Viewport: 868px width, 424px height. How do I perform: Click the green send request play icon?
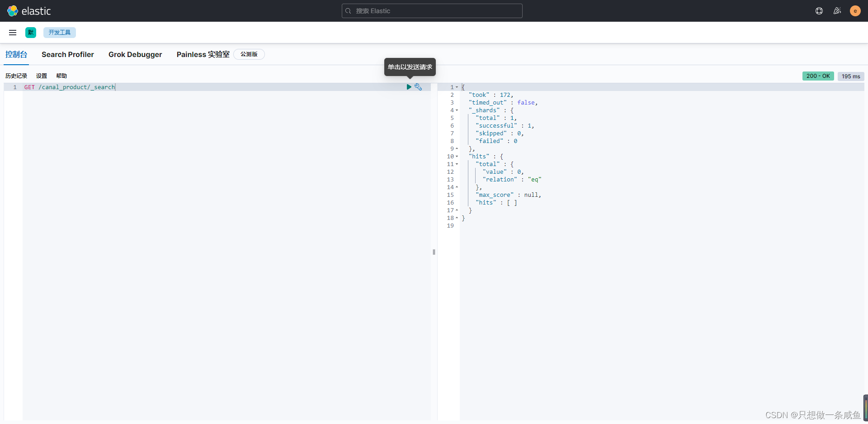(409, 87)
